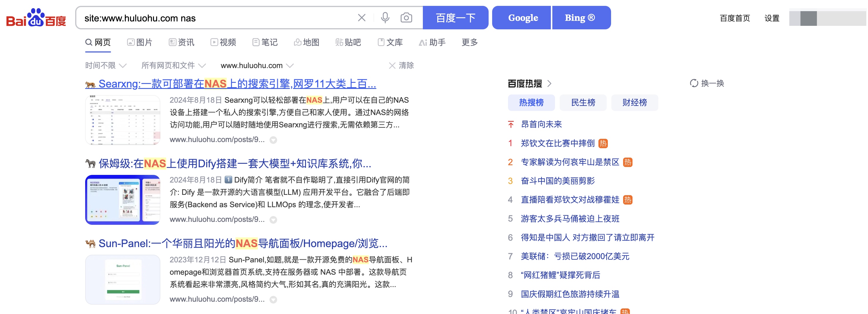Click the 百度一下 search button

[455, 18]
